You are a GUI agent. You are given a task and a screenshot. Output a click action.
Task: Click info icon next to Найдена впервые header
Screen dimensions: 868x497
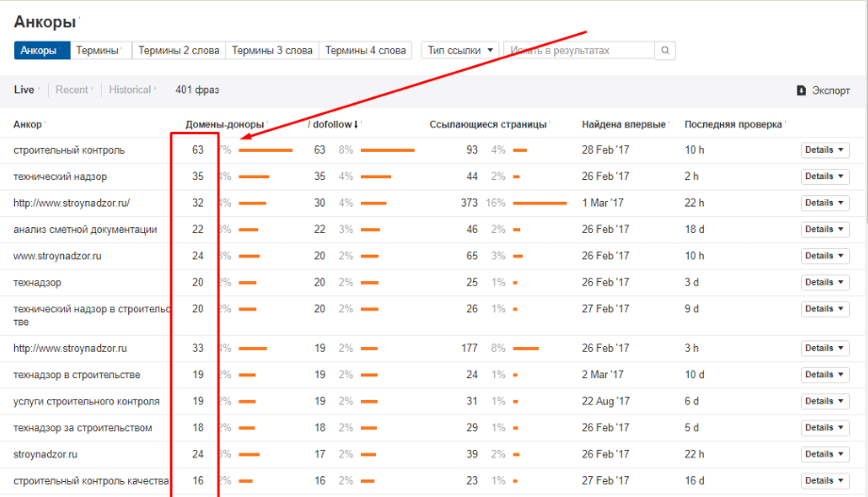coord(671,124)
